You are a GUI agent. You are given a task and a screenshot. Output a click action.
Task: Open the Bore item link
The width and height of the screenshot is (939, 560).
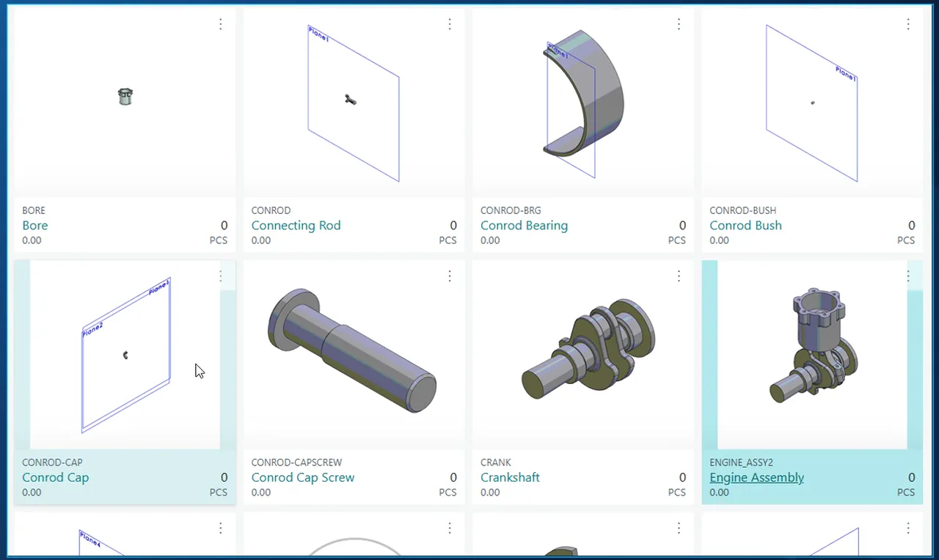click(x=35, y=225)
